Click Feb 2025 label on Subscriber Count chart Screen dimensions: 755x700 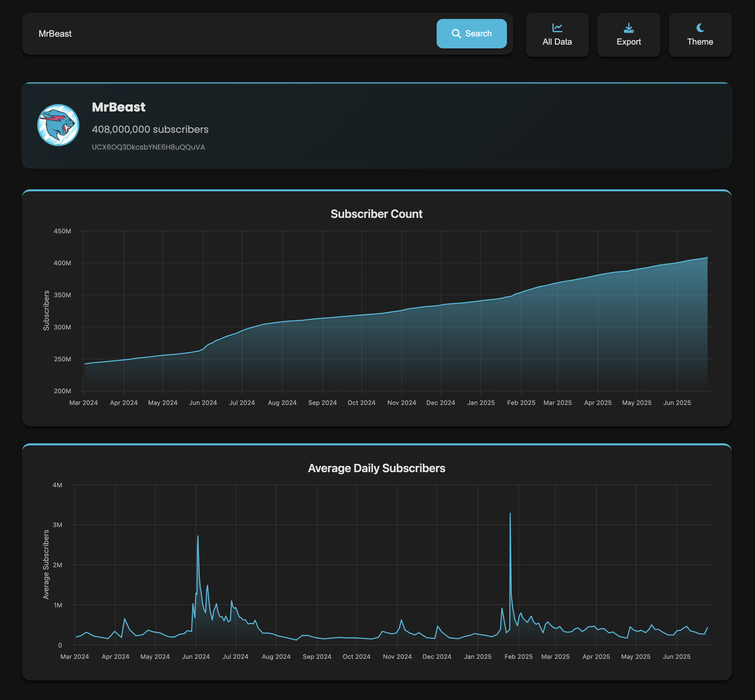coord(521,402)
